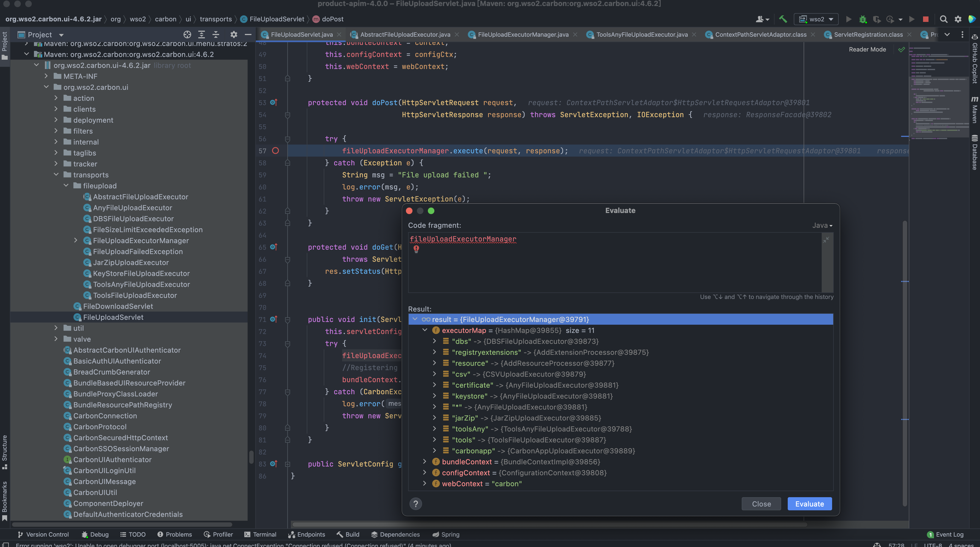This screenshot has width=980, height=547.
Task: Click the Debug bug icon in toolbar
Action: [x=863, y=19]
